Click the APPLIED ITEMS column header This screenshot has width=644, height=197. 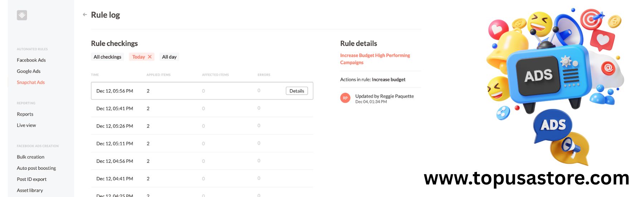(158, 75)
